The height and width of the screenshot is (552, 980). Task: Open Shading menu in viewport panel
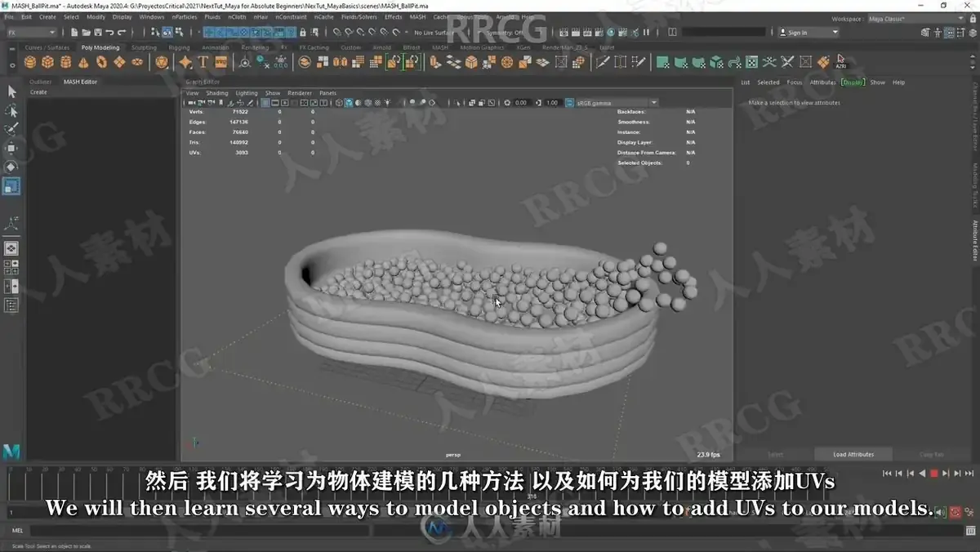coord(217,93)
